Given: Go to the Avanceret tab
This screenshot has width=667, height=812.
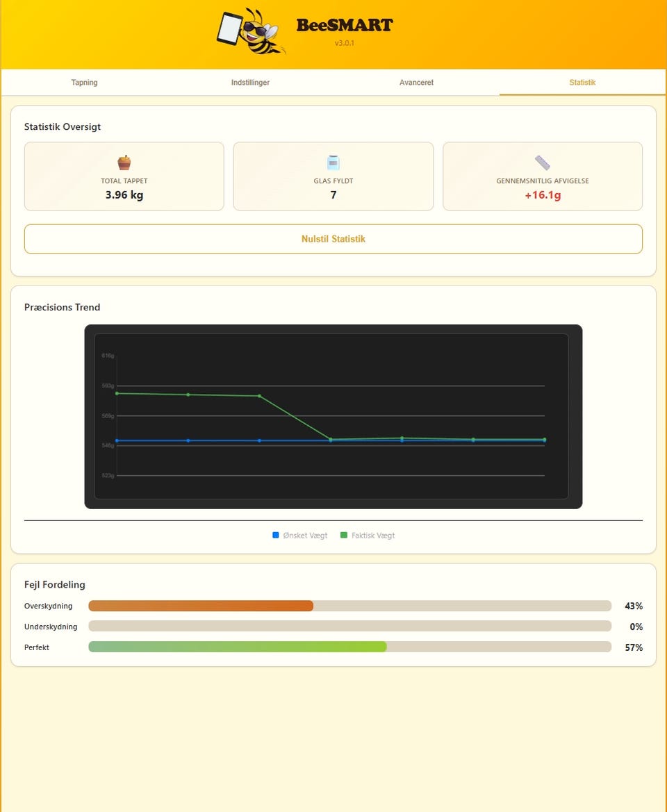Looking at the screenshot, I should point(416,83).
